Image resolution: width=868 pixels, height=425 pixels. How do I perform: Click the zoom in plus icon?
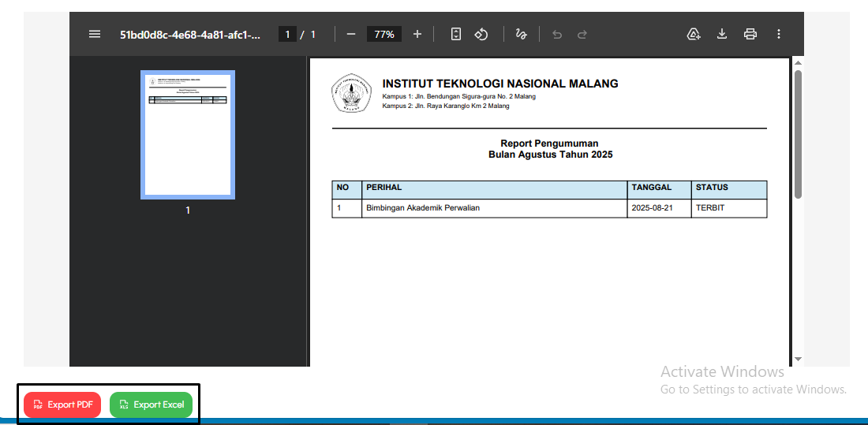pyautogui.click(x=417, y=35)
